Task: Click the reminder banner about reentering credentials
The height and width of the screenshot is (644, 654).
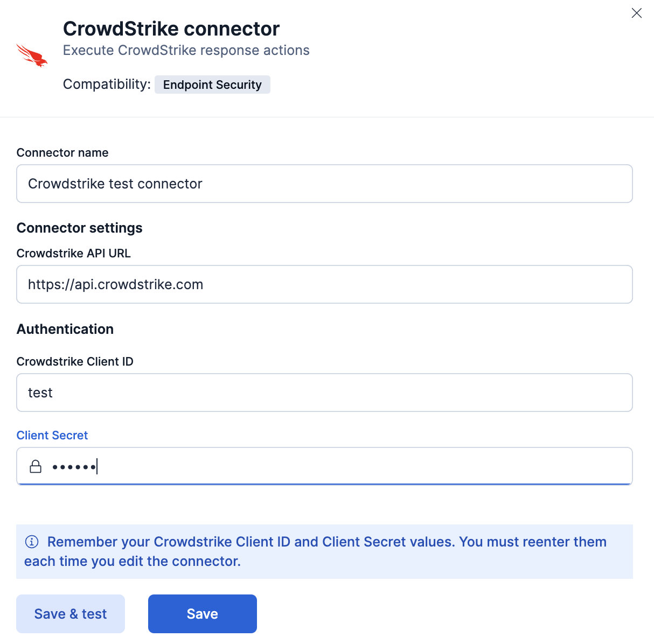Action: [x=323, y=551]
